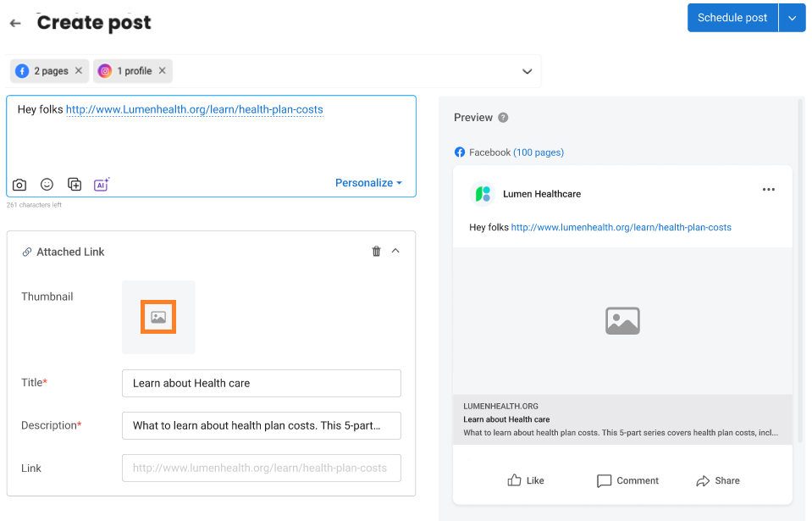Collapse the Attached Link section

tap(396, 251)
